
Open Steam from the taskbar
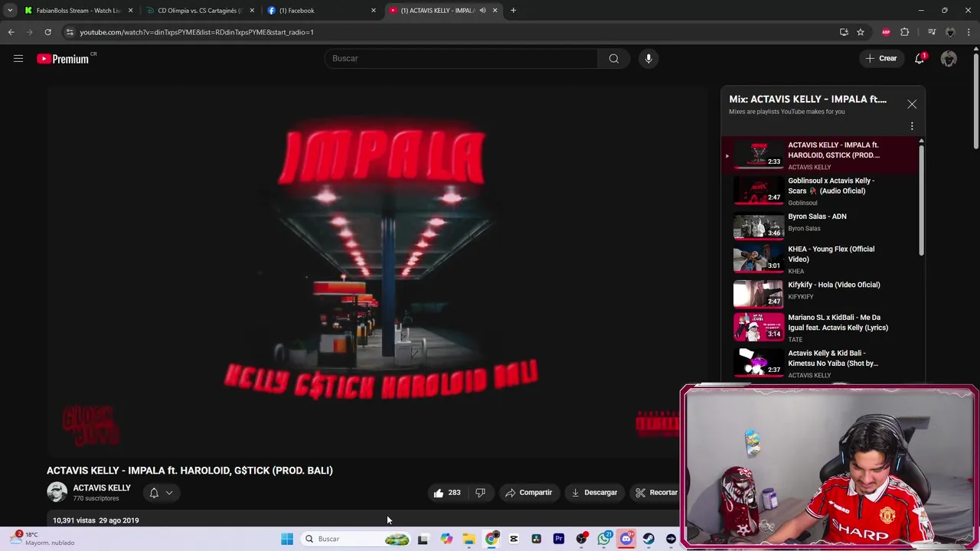coord(648,540)
